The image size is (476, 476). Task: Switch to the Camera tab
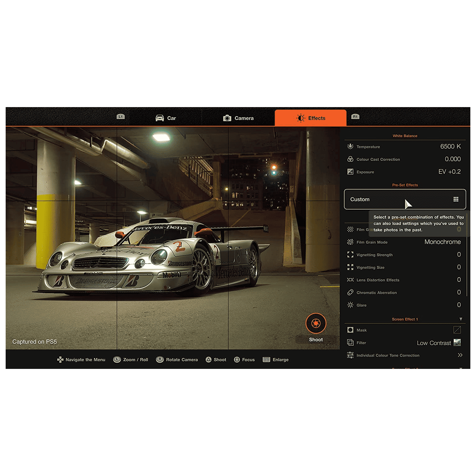[x=238, y=118]
